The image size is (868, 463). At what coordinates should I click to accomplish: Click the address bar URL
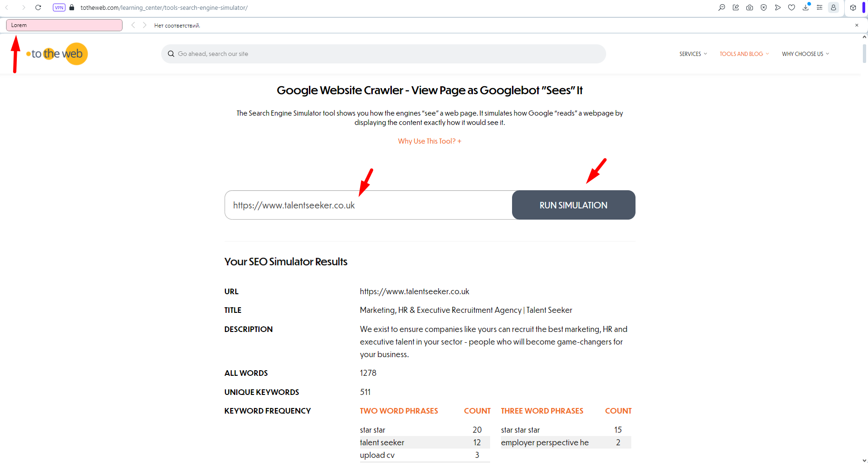click(164, 8)
